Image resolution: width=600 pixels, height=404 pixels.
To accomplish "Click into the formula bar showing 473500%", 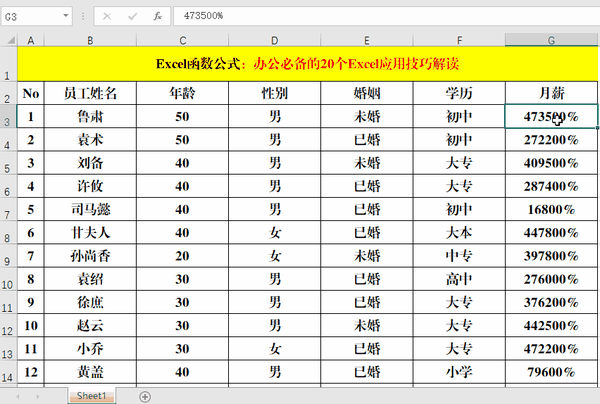I will (386, 16).
